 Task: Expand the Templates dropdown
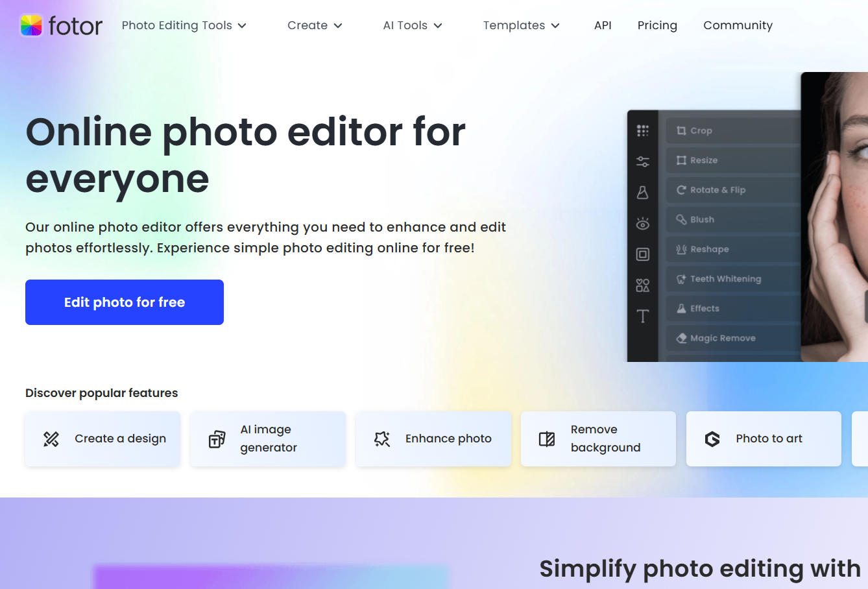(x=522, y=25)
